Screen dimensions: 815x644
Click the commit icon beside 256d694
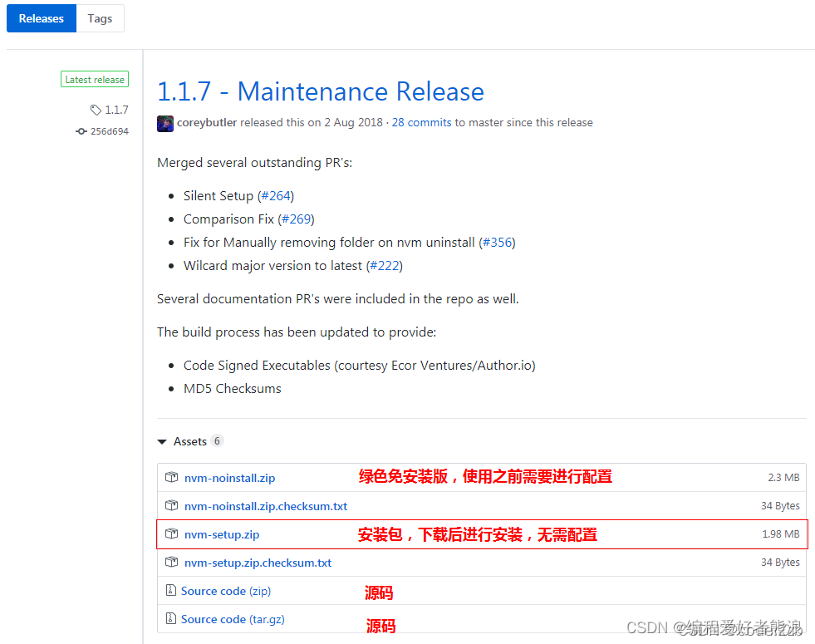point(81,131)
